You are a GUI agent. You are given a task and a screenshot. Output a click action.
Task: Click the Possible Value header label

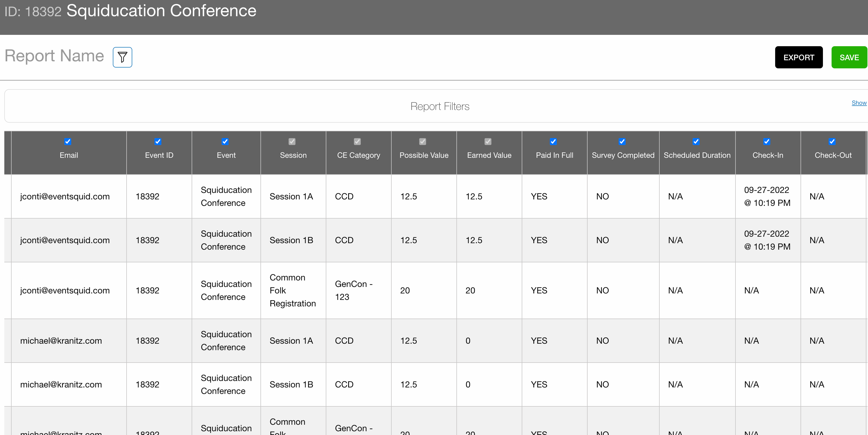coord(424,155)
